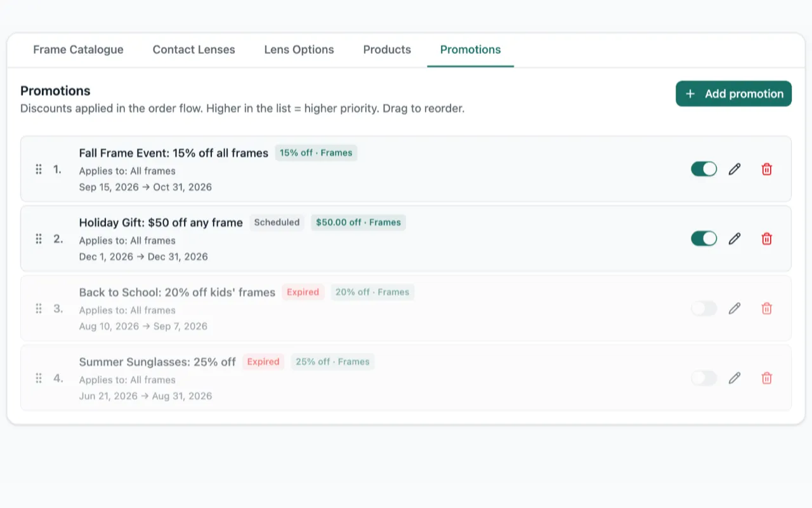Click the Expired badge on Back to School
This screenshot has width=812, height=508.
coord(303,292)
